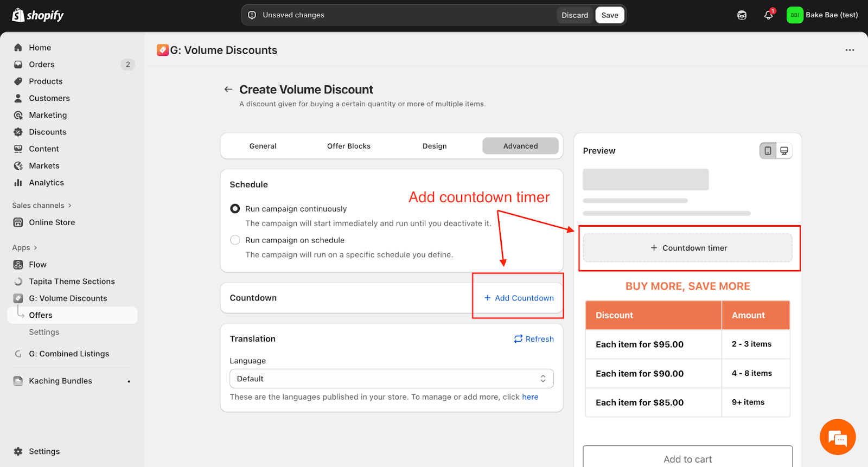Viewport: 868px width, 467px height.
Task: Click the Customers person icon
Action: tap(18, 98)
